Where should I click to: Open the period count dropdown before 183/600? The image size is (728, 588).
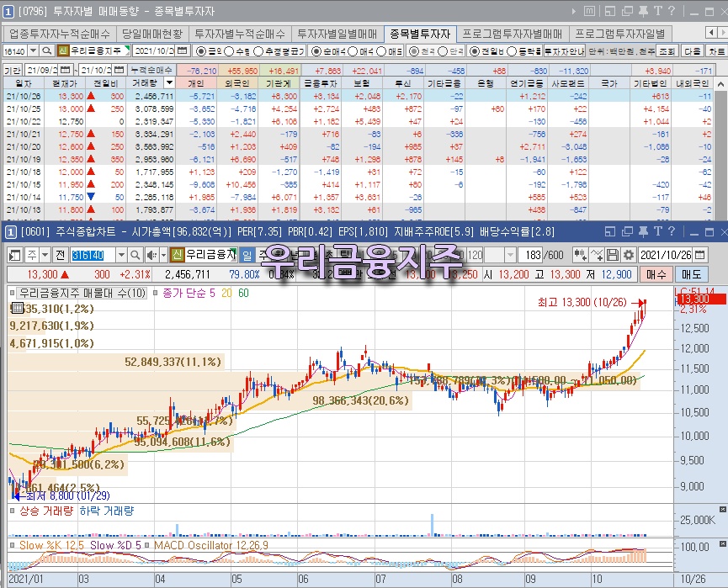pyautogui.click(x=510, y=255)
